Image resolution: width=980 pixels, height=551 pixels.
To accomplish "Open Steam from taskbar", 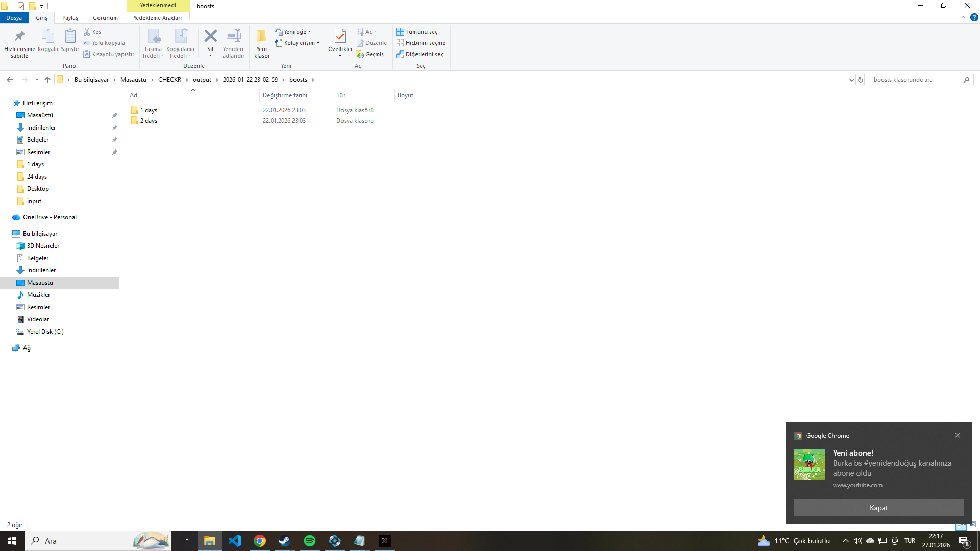I will point(284,541).
